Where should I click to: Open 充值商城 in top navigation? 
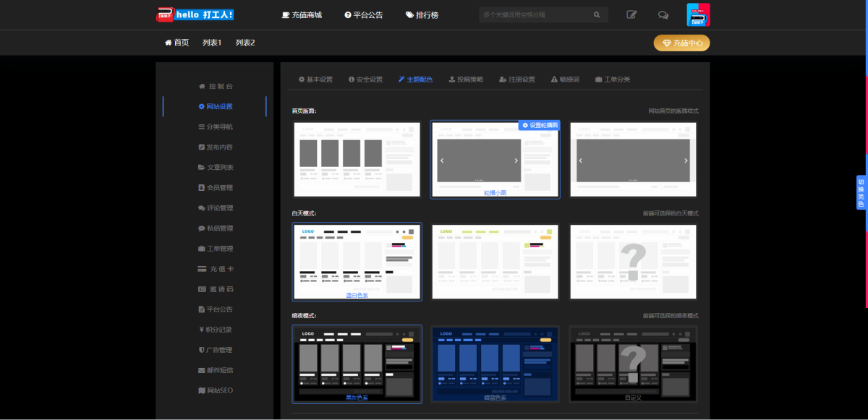pyautogui.click(x=302, y=14)
